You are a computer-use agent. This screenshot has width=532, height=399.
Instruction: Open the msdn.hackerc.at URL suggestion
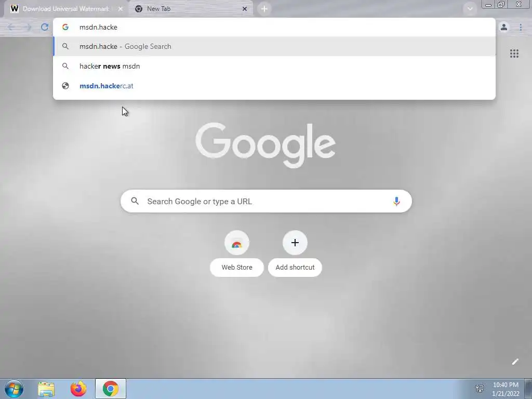(274, 86)
